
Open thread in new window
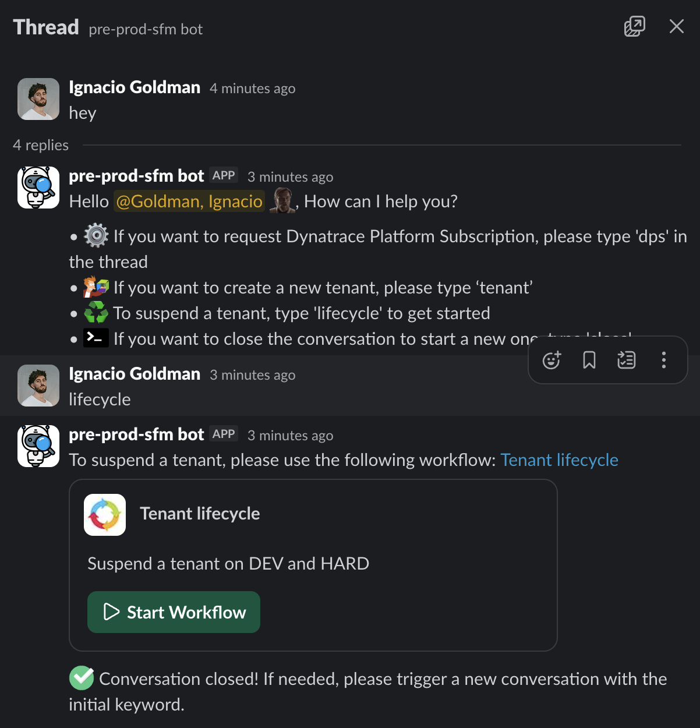click(634, 27)
